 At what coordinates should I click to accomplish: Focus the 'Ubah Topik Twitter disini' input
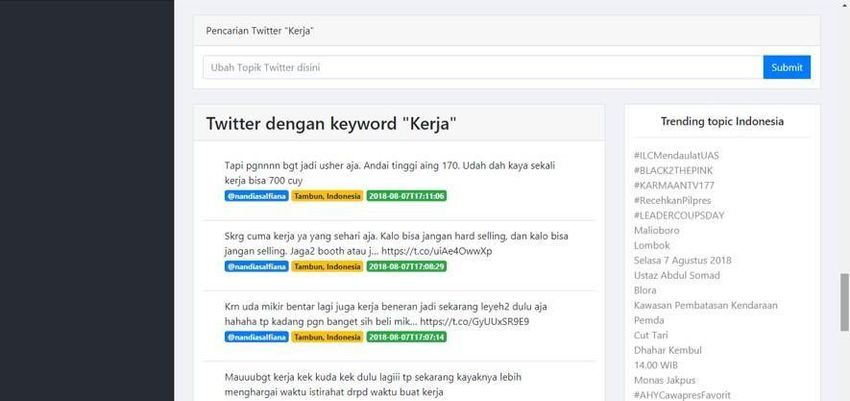[483, 67]
